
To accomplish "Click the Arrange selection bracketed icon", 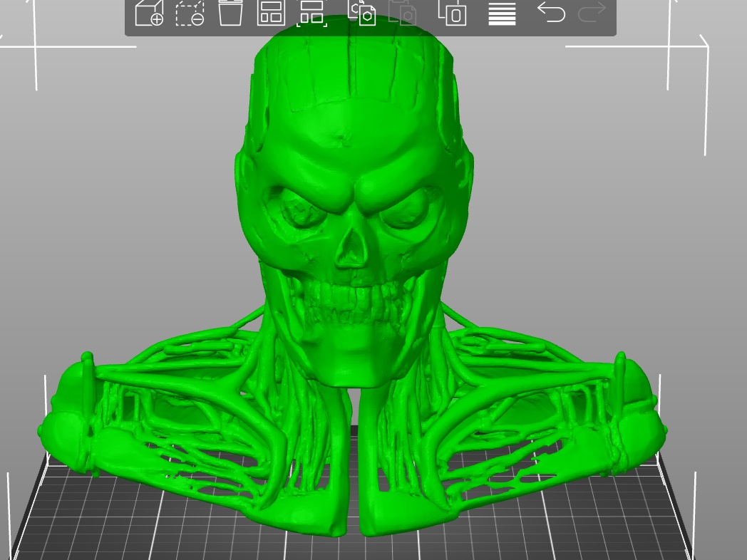I will pyautogui.click(x=312, y=13).
